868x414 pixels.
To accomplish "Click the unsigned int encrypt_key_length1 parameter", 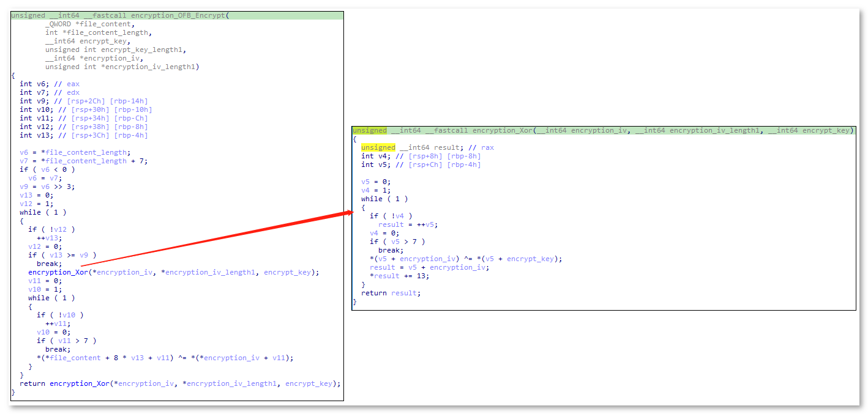I will [x=115, y=50].
